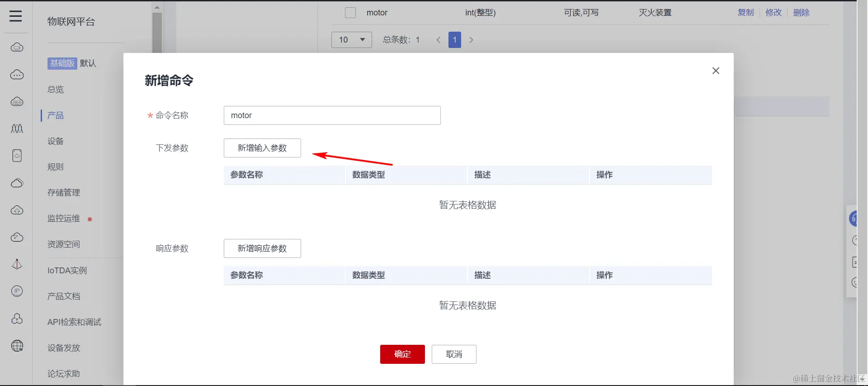Click the circled IP sidebar icon
The height and width of the screenshot is (386, 868).
click(17, 291)
